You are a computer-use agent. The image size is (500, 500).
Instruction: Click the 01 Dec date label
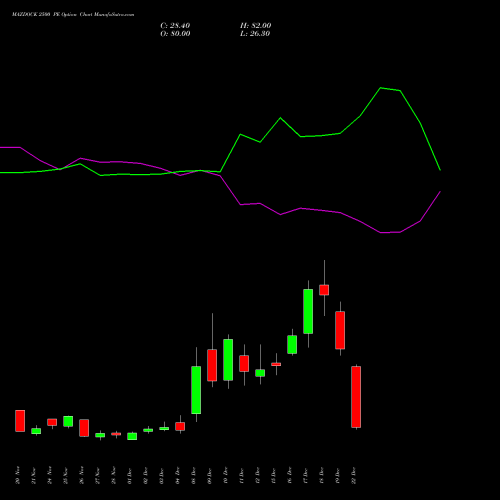pos(130,475)
